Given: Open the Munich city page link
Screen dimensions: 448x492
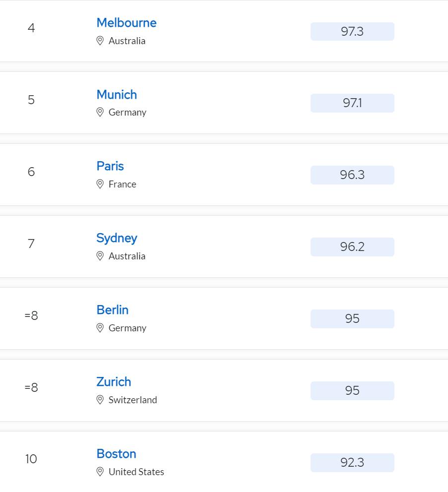Looking at the screenshot, I should [x=117, y=94].
